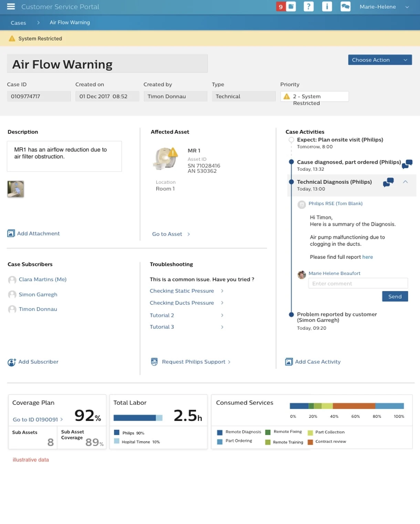Screen dimensions: 420x524
Task: Click the Part Collection legend swatch
Action: (x=310, y=433)
